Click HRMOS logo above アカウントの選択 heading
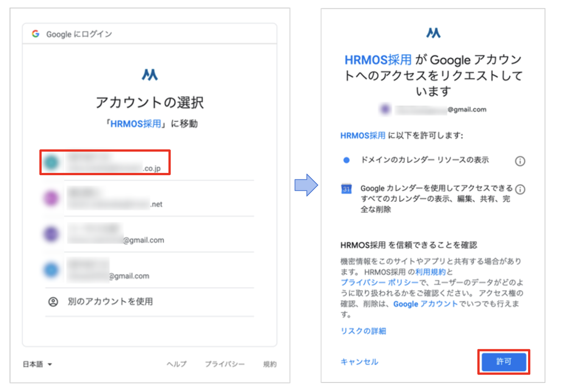This screenshot has width=561, height=392. tap(150, 75)
